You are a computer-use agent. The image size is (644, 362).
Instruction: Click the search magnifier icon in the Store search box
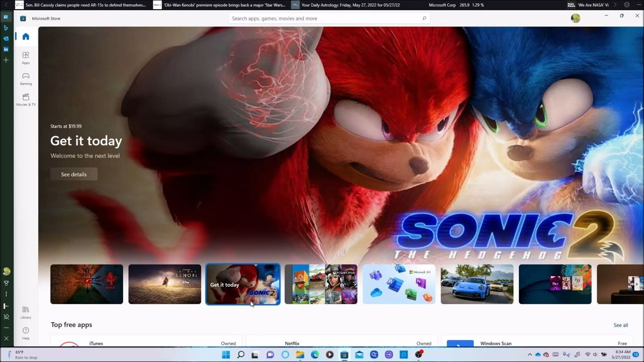pos(424,19)
